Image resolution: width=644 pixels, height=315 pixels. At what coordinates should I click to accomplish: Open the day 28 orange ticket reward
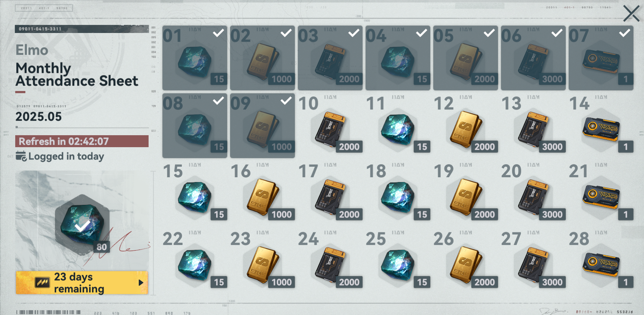[x=601, y=265]
